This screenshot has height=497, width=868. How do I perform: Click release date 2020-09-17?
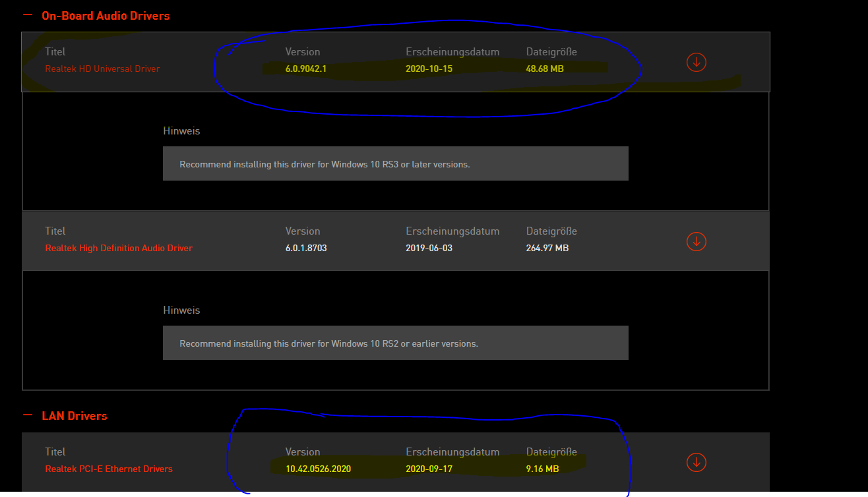click(x=429, y=469)
